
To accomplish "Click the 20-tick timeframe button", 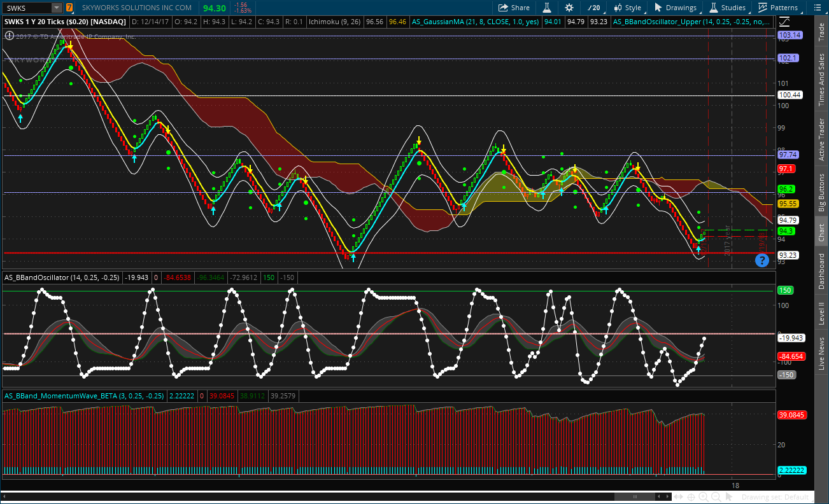I will pos(593,8).
